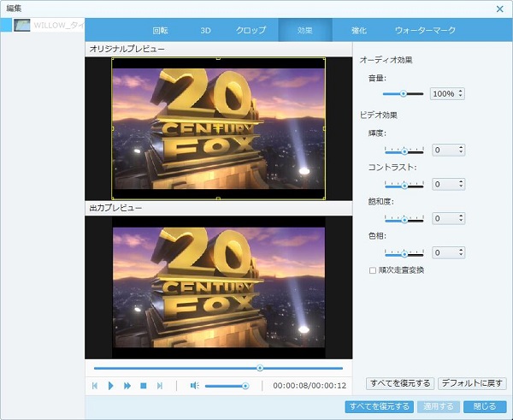Click the original preview video frame
The image size is (513, 420).
[219, 128]
